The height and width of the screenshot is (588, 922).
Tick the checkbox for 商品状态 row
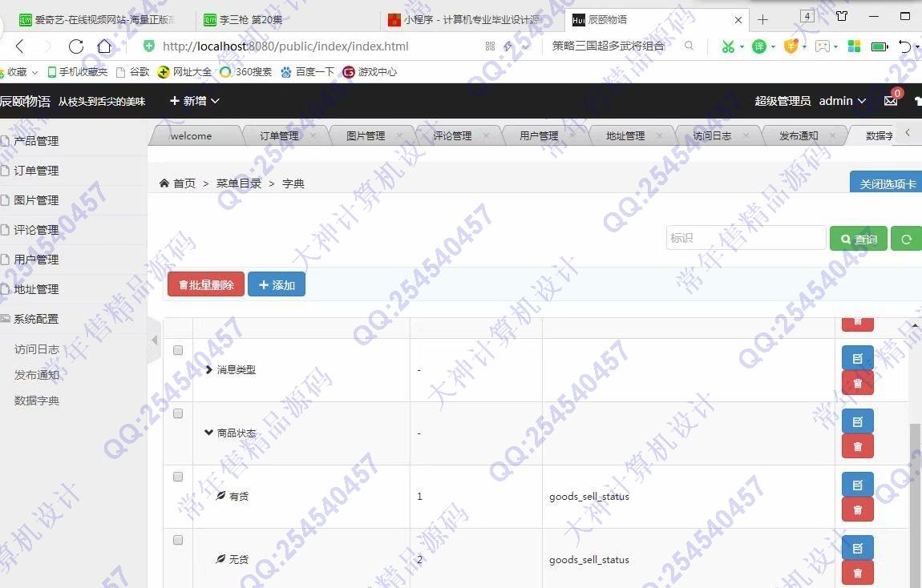[x=177, y=413]
